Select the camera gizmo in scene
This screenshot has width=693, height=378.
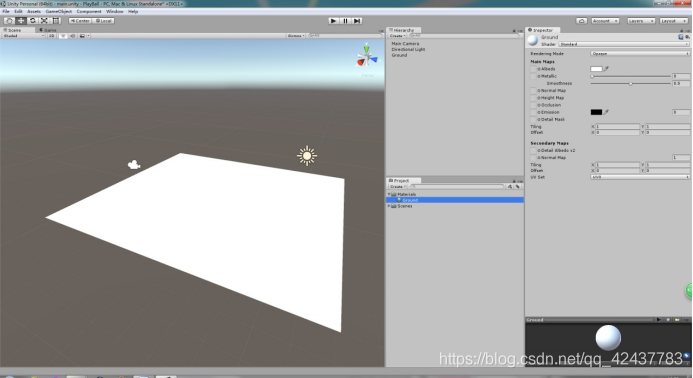point(134,165)
